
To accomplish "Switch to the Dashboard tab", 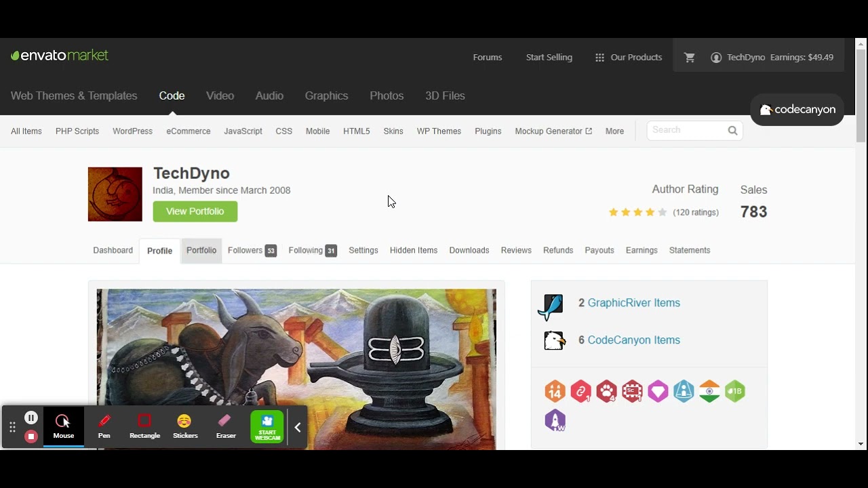I will [x=113, y=251].
